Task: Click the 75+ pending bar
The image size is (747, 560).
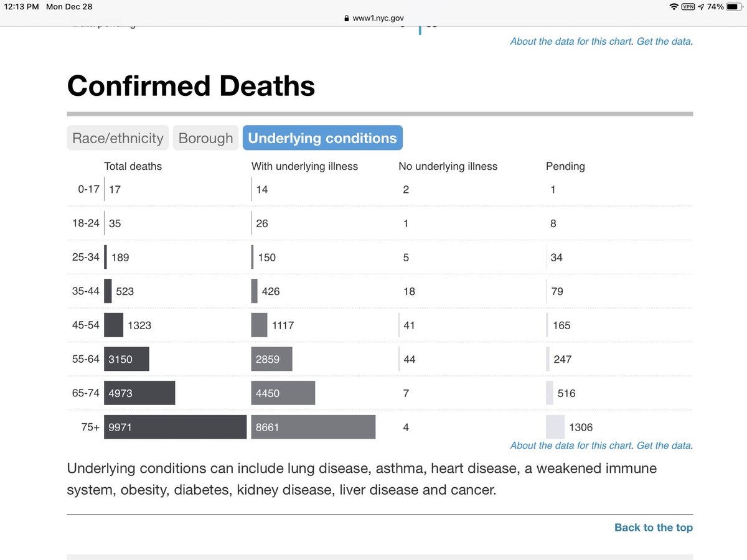Action: point(555,427)
